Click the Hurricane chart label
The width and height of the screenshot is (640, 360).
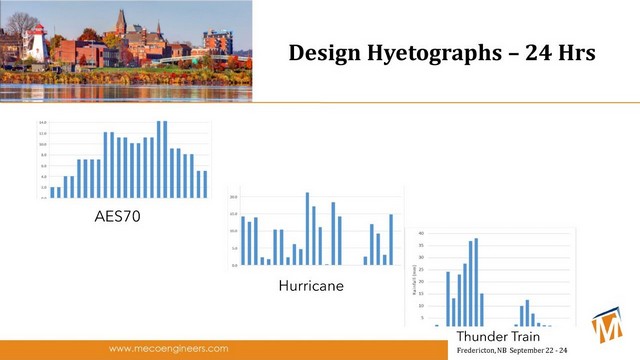(x=311, y=286)
